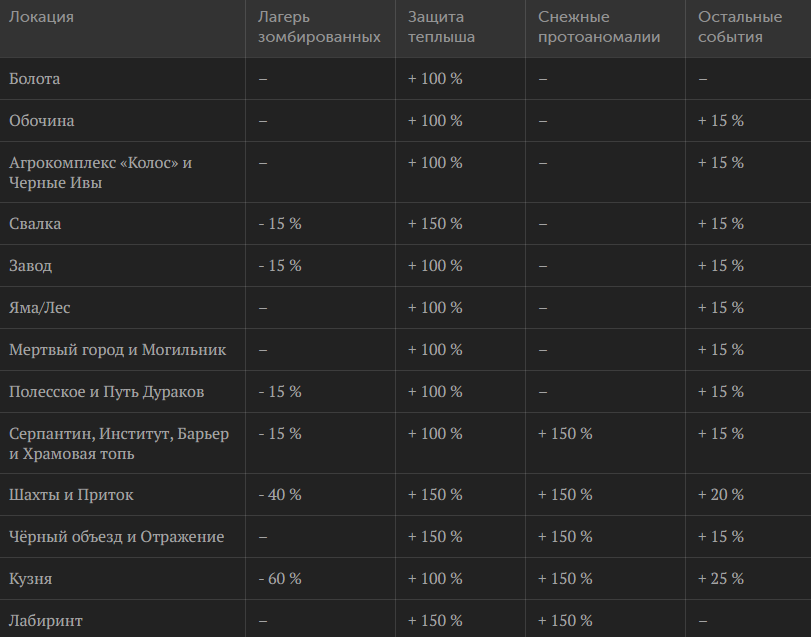Click the + 25 % value for Кузня
Screen dimensions: 811x637
click(721, 578)
